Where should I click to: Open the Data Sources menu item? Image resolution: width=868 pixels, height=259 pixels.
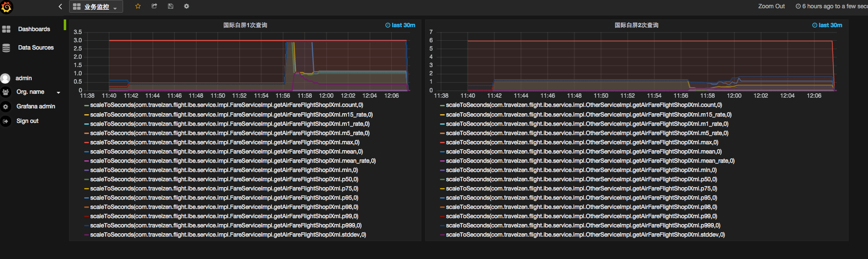(x=36, y=48)
